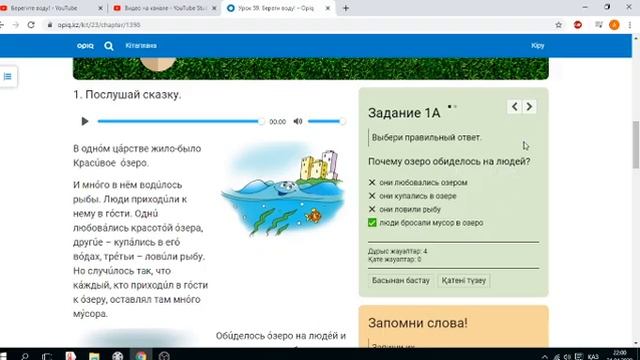This screenshot has width=640, height=360.
Task: Close the YouTube Studio tab
Action: pyautogui.click(x=214, y=8)
